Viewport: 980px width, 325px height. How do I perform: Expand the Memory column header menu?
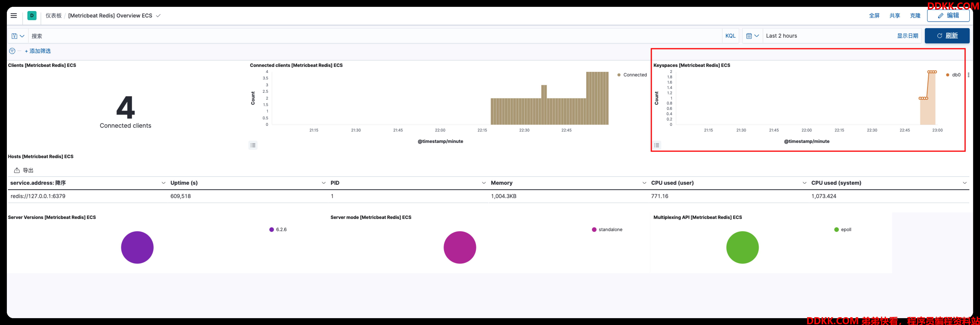click(x=644, y=183)
